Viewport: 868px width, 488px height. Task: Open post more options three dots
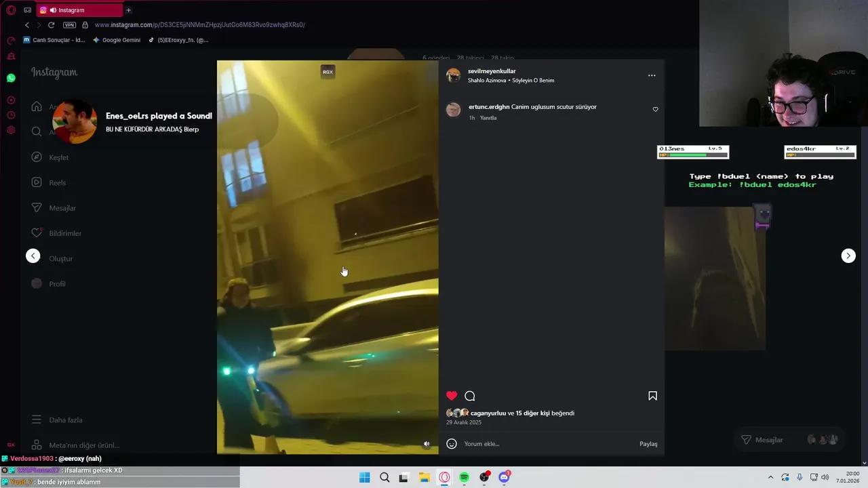[x=652, y=75]
